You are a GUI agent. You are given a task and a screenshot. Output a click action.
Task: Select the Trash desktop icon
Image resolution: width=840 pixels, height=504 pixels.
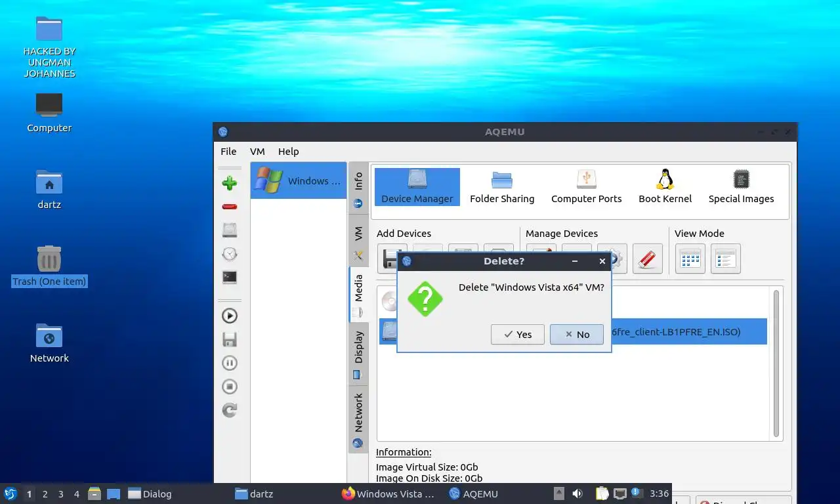49,266
